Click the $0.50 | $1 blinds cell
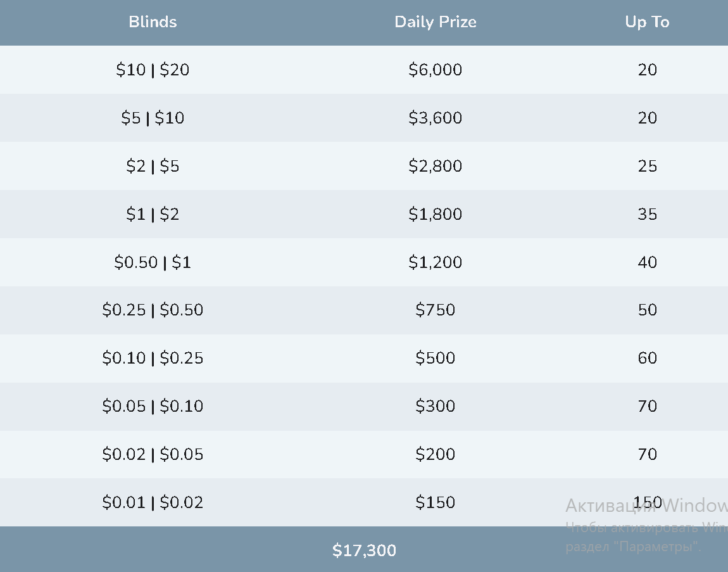The width and height of the screenshot is (728, 572). (153, 262)
